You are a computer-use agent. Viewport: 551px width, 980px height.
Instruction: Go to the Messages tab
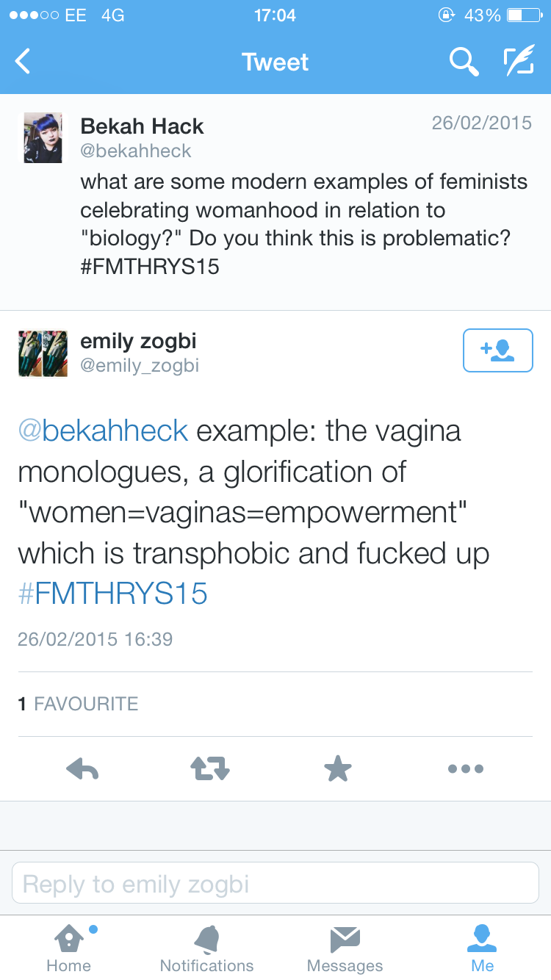(345, 948)
